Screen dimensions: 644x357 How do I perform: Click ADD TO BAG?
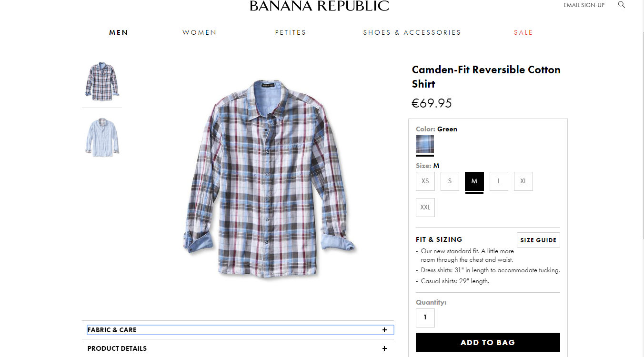(x=488, y=342)
